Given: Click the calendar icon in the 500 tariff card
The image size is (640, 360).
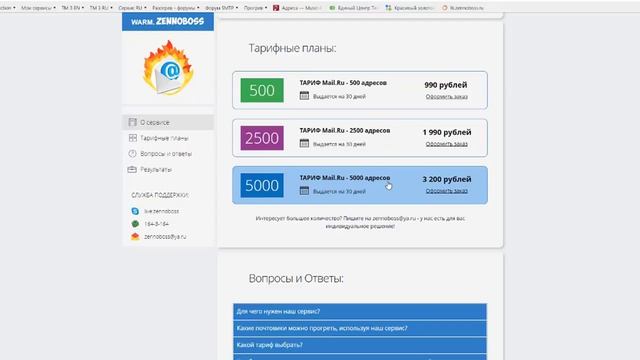Looking at the screenshot, I should 304,96.
